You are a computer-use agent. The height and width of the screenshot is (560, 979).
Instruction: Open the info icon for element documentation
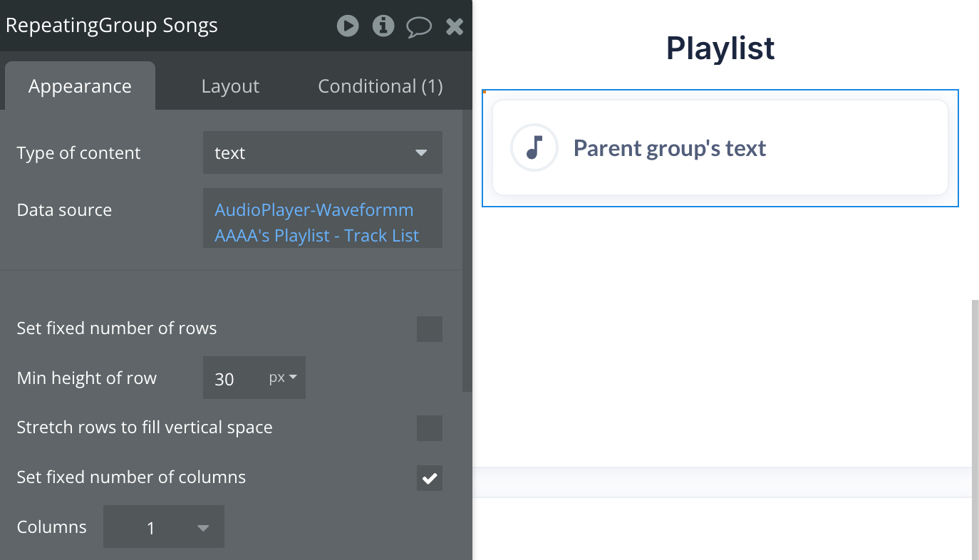383,26
